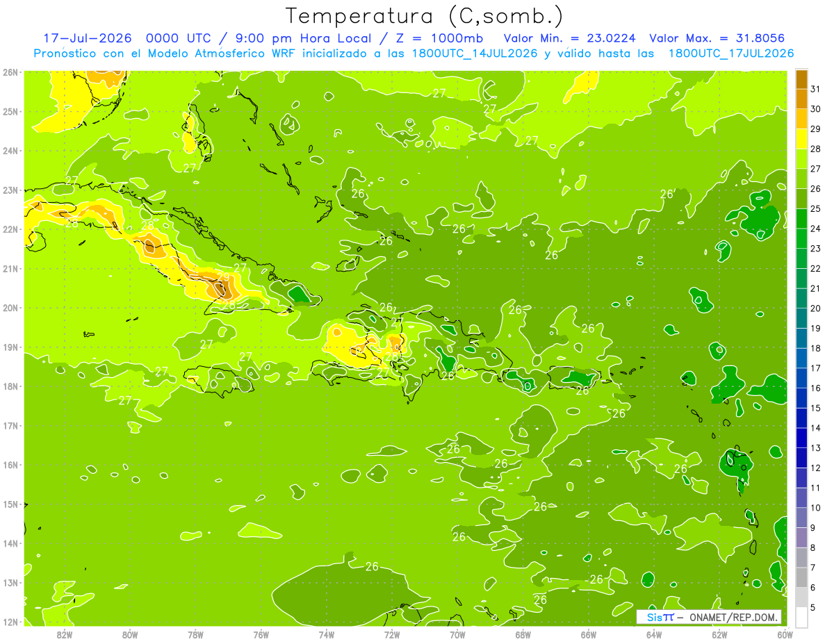
Task: Click the "23" value on color scale
Action: pos(816,248)
